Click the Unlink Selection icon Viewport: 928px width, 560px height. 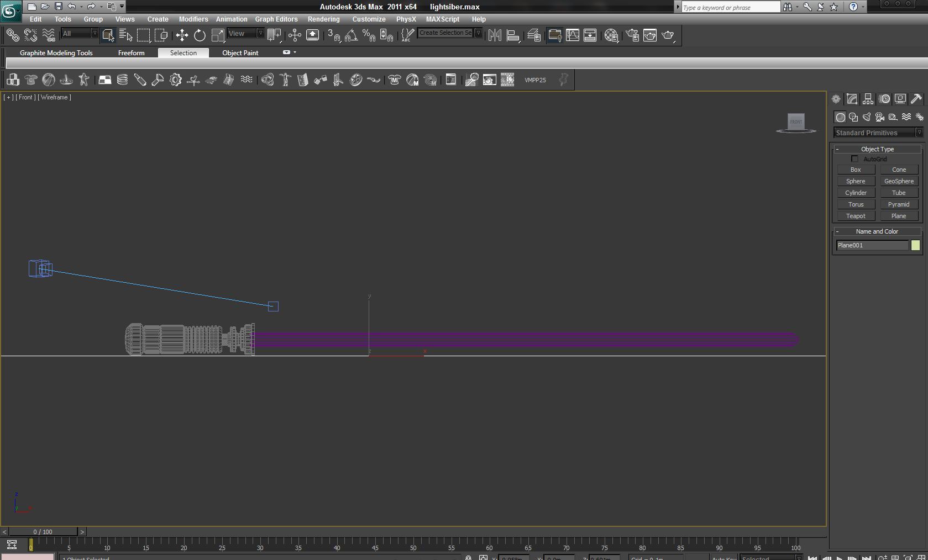coord(30,35)
